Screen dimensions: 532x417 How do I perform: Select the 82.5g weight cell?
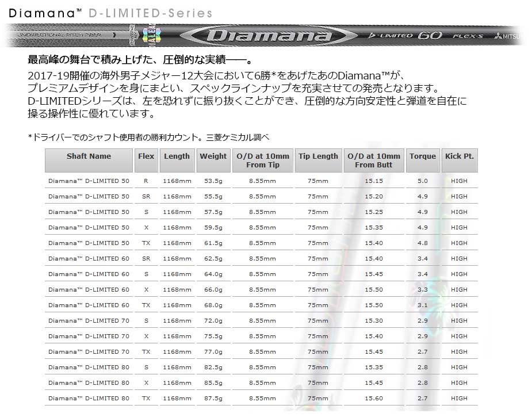[x=213, y=368]
